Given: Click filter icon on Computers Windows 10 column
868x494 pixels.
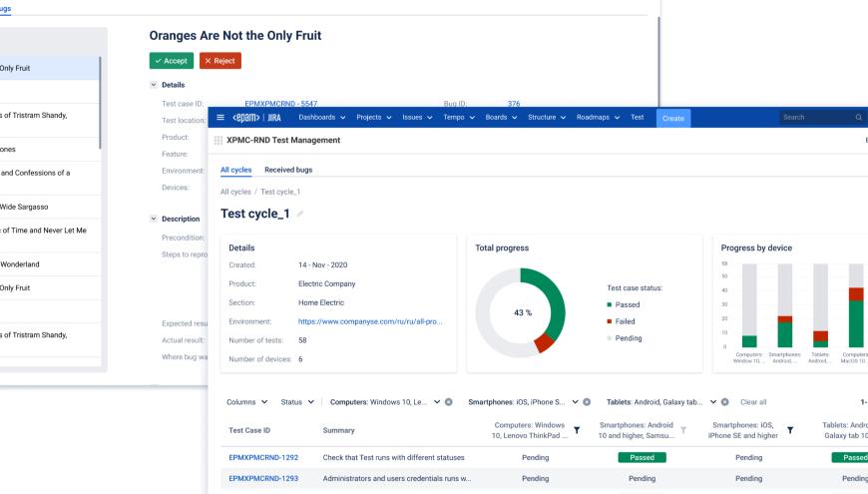Looking at the screenshot, I should (x=576, y=430).
